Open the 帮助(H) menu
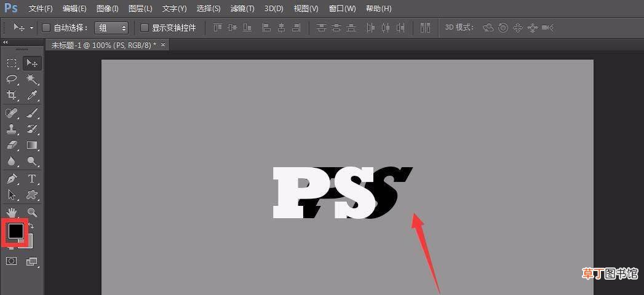Image resolution: width=644 pixels, height=295 pixels. click(378, 8)
